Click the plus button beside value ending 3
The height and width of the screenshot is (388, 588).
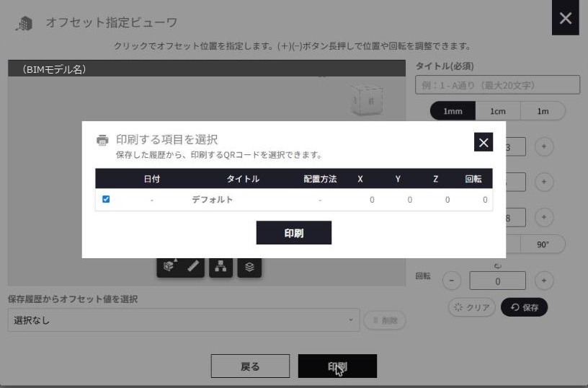pyautogui.click(x=544, y=146)
